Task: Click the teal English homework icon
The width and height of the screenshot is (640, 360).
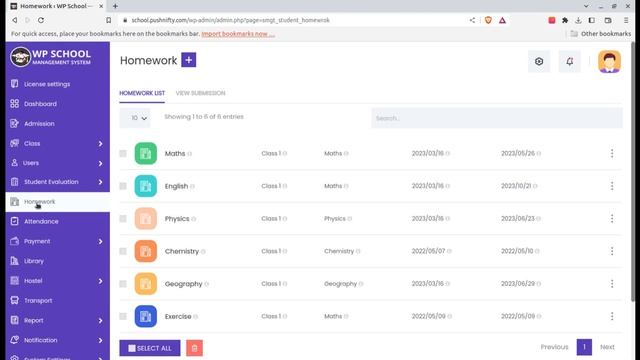Action: tap(146, 186)
